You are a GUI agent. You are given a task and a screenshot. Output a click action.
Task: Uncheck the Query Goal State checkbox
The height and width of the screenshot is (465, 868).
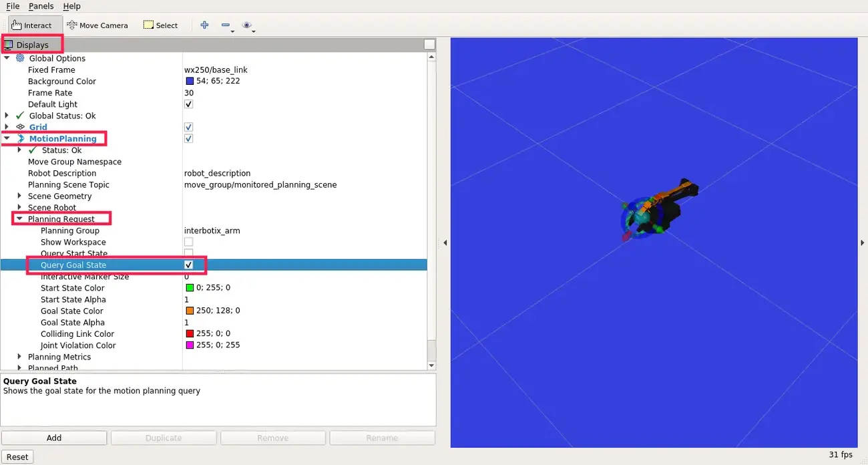[188, 265]
